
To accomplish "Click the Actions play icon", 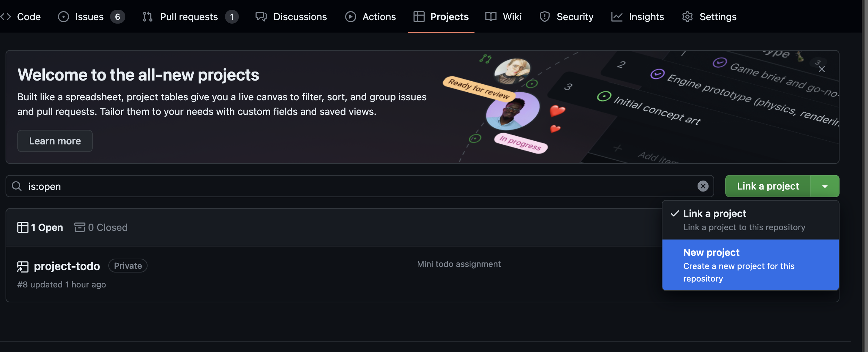I will point(351,17).
